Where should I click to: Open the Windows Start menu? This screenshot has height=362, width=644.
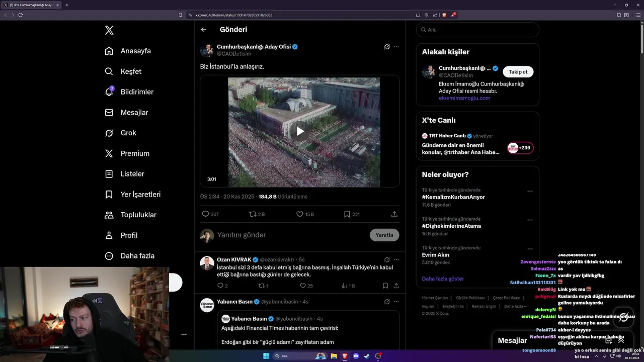point(266,356)
